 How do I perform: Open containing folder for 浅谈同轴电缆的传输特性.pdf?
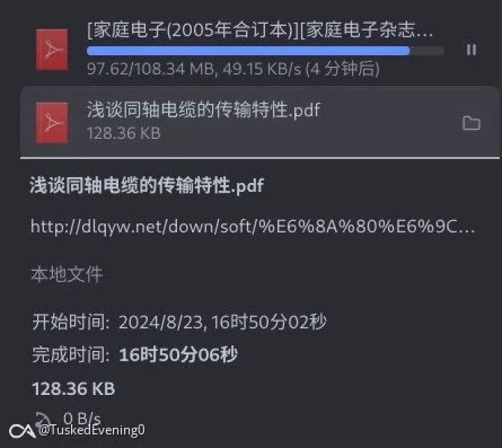pos(471,123)
